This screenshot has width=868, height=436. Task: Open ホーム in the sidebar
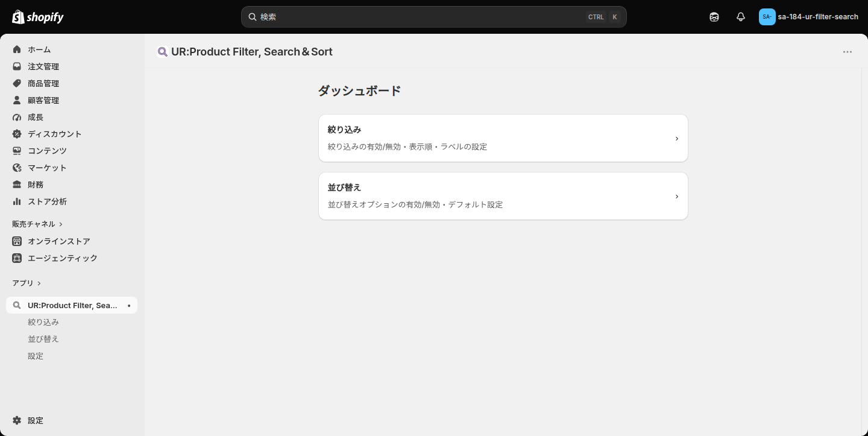72,49
